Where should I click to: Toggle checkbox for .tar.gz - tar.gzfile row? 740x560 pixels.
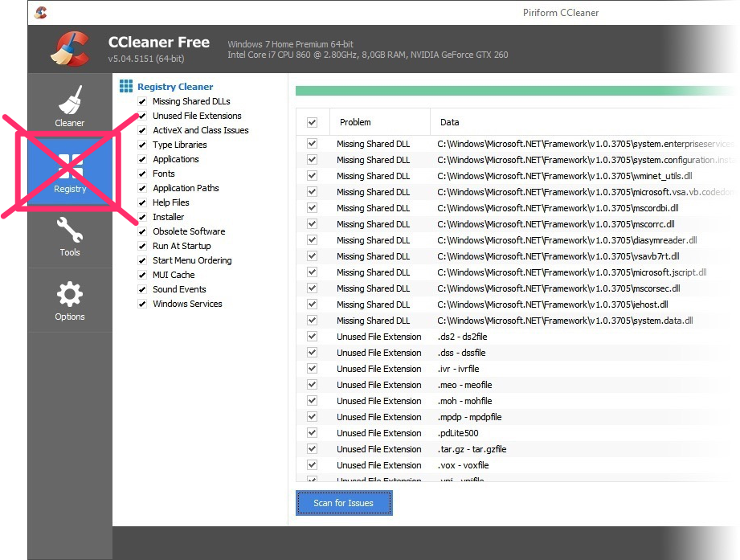(x=312, y=448)
